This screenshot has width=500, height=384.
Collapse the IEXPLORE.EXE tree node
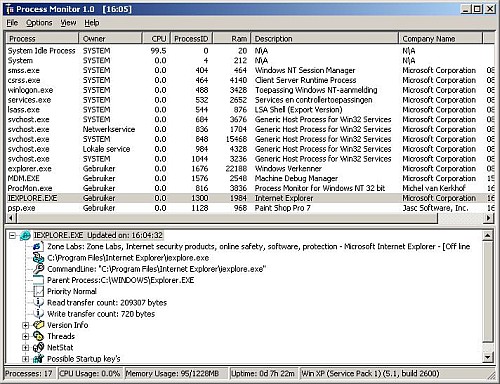coord(12,236)
